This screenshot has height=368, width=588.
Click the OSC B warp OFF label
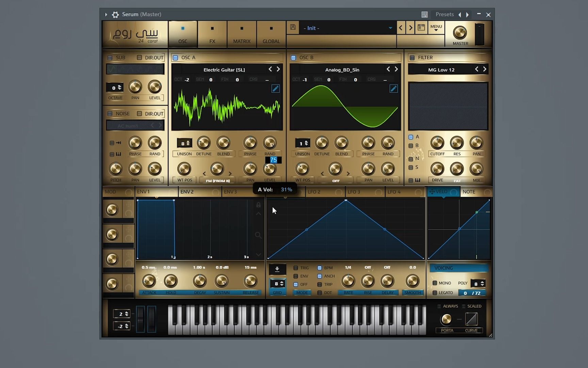tap(336, 181)
